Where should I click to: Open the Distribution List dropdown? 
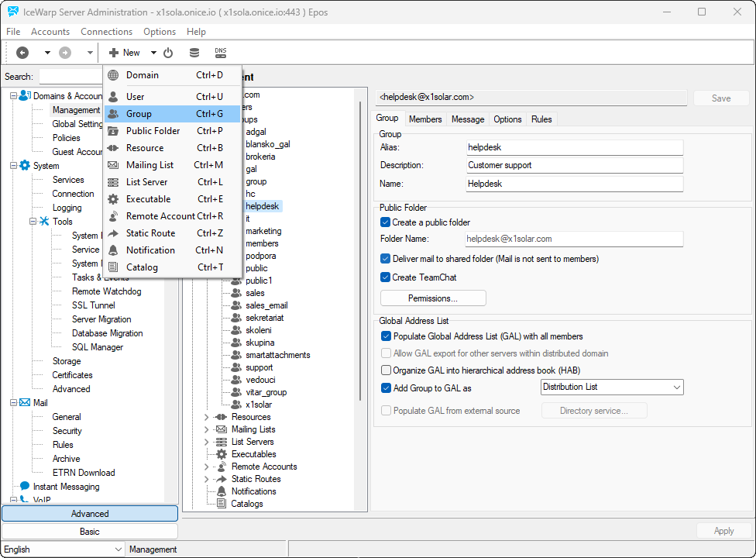pos(612,387)
